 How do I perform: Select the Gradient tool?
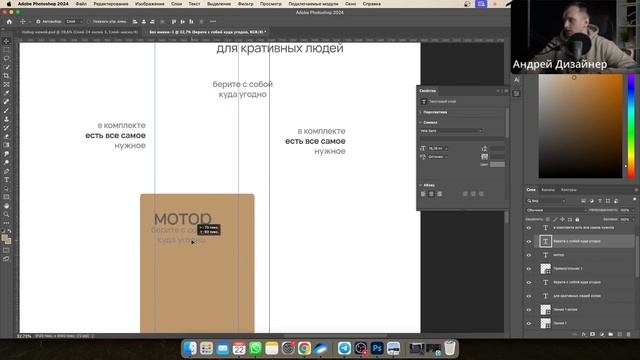click(7, 145)
